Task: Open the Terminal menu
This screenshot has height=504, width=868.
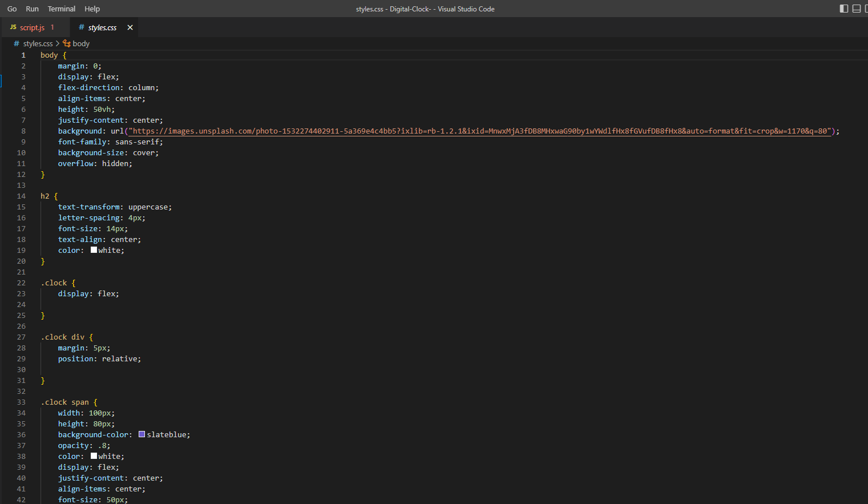Action: click(x=61, y=9)
